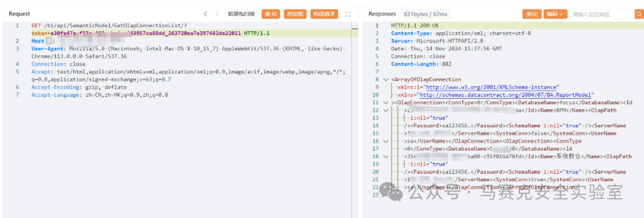Image resolution: width=644 pixels, height=218 pixels.
Task: Click the Responses panel title
Action: point(382,14)
